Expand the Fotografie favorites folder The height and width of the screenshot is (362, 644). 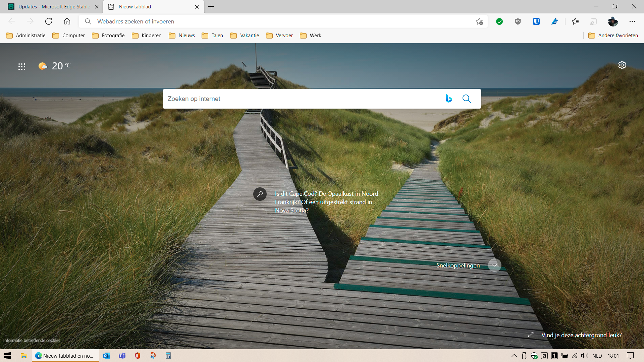click(108, 36)
